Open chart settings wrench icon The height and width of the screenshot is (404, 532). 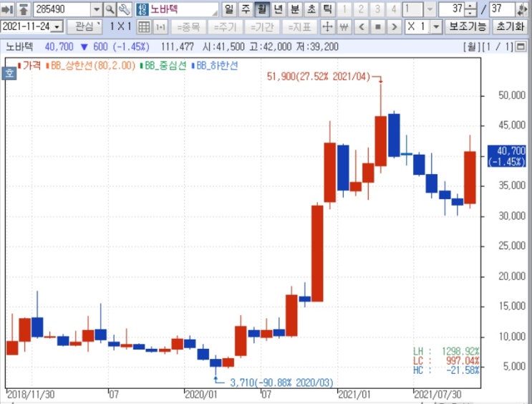(x=125, y=9)
